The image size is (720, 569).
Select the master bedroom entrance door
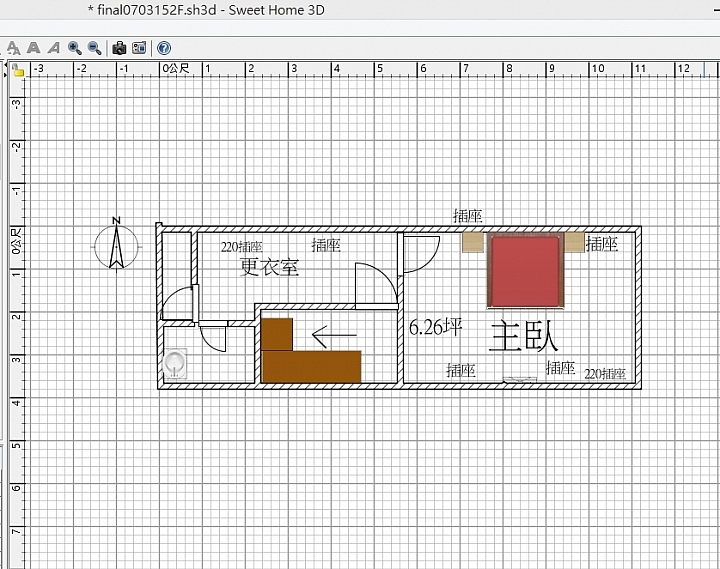pos(419,254)
